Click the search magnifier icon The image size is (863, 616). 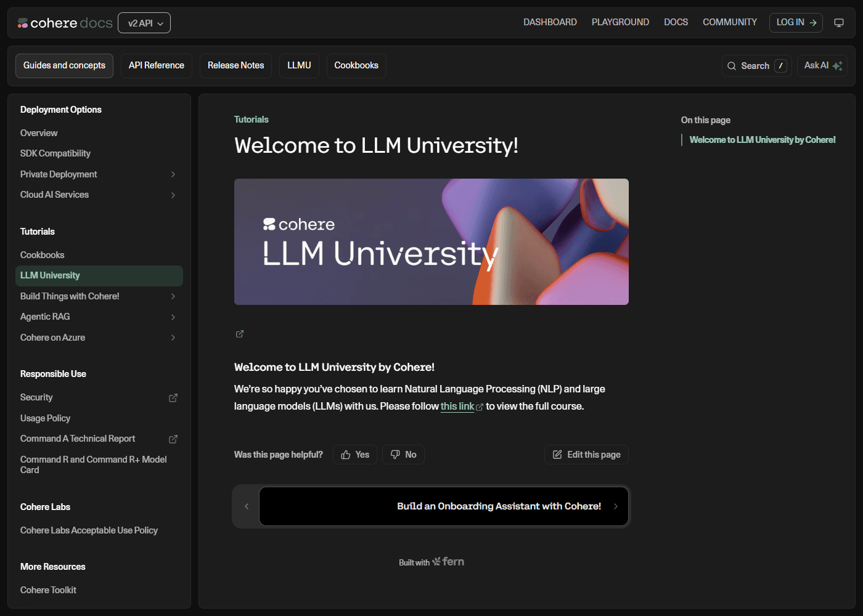pos(732,66)
